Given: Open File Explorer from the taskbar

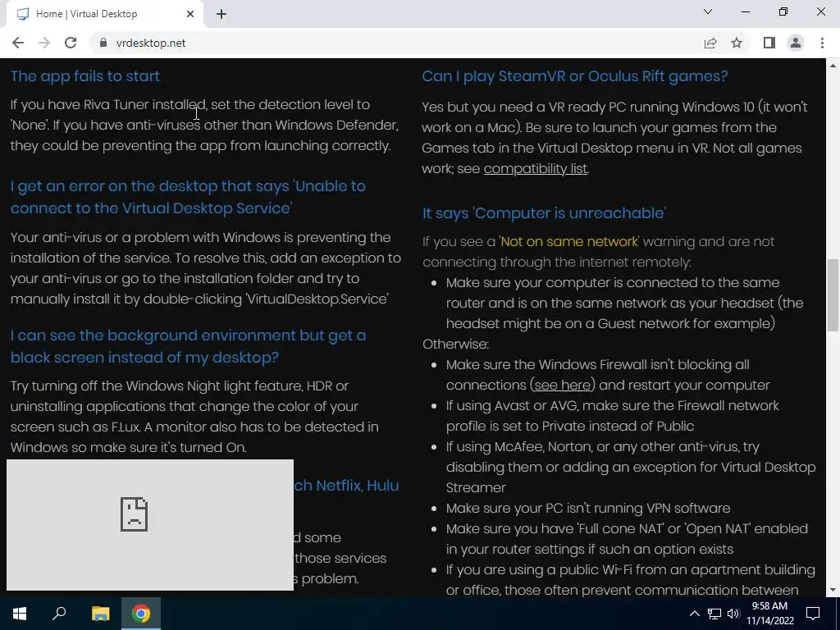Looking at the screenshot, I should [x=100, y=614].
